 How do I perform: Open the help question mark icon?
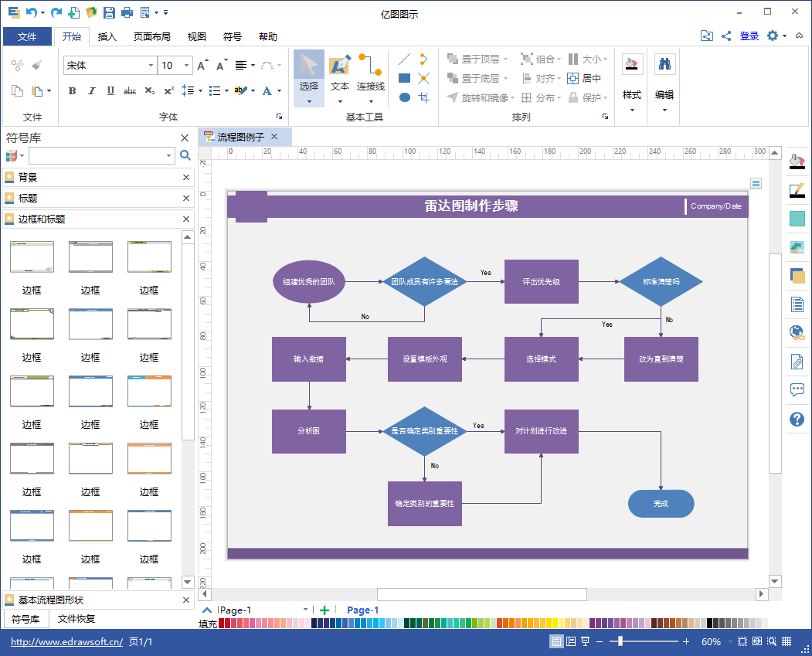[x=797, y=419]
